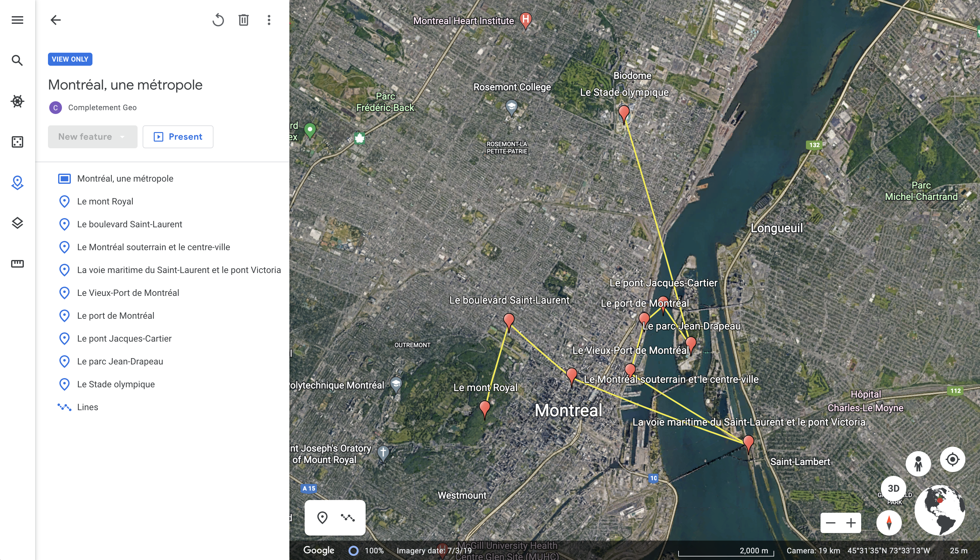Click the Parc Michel-Chartrand label
This screenshot has height=560, width=980.
click(x=921, y=191)
